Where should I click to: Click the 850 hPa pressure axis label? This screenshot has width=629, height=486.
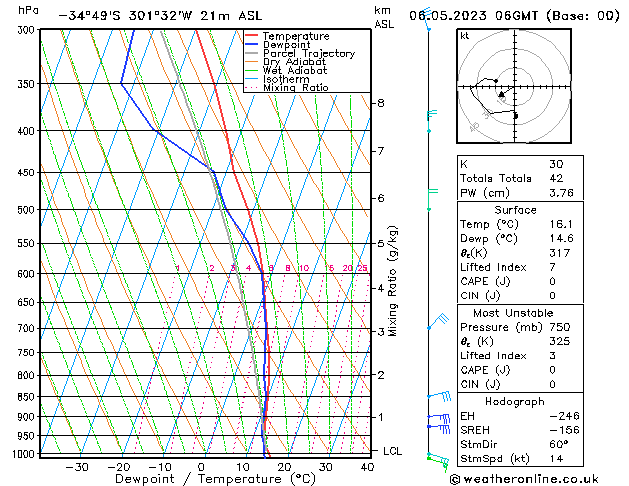click(26, 397)
